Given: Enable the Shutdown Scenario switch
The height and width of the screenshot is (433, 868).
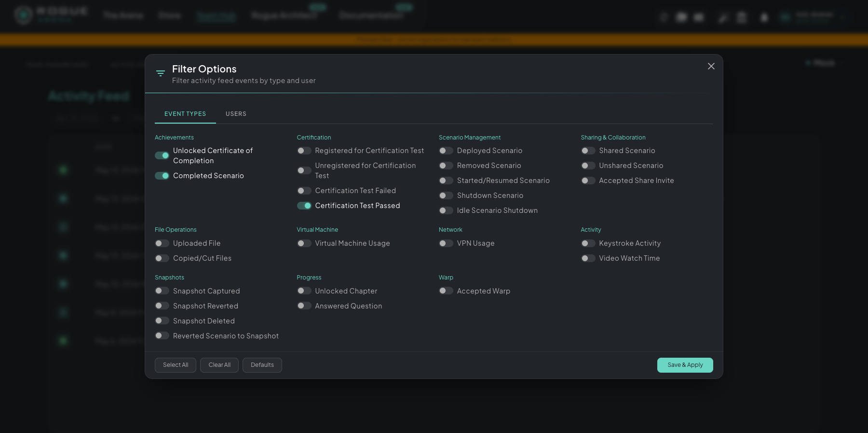Looking at the screenshot, I should coord(446,196).
